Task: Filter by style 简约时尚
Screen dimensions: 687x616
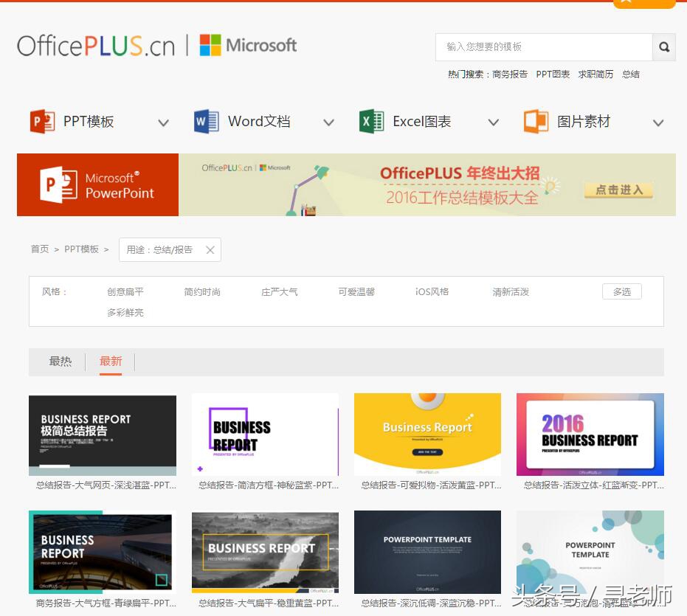Action: tap(202, 292)
